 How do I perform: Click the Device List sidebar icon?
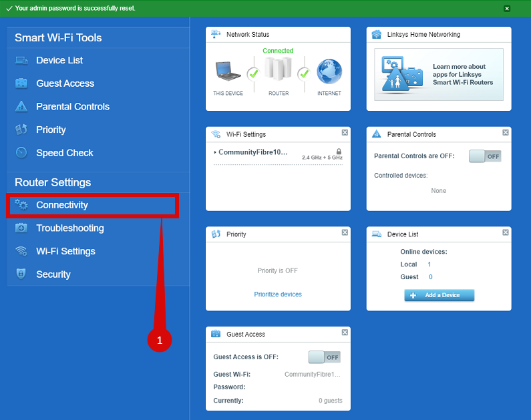21,61
